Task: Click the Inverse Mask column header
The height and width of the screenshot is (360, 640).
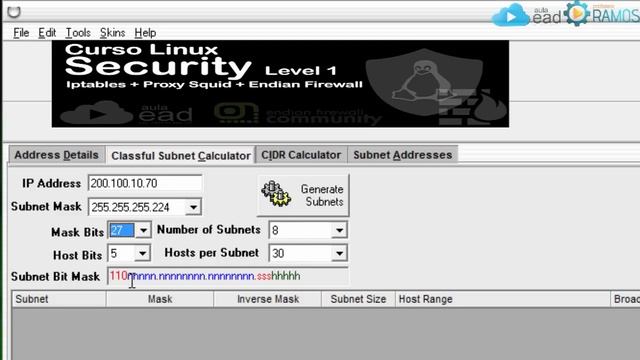Action: coord(268,299)
